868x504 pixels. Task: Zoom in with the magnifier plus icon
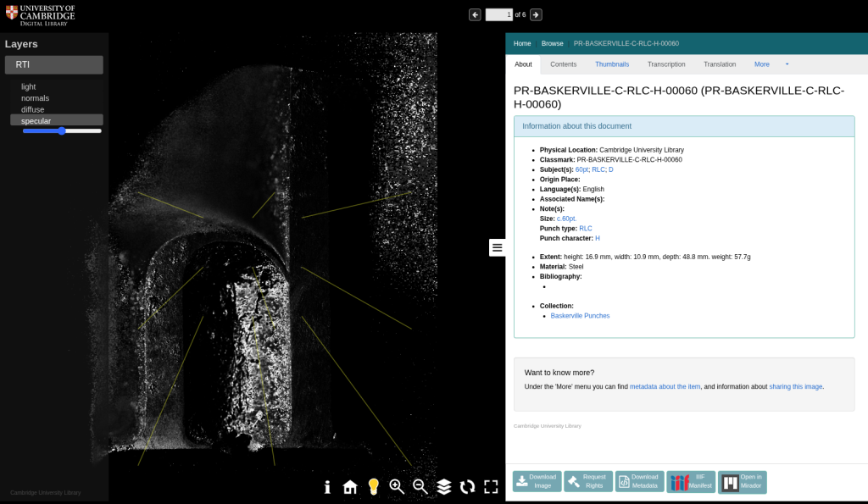tap(397, 486)
